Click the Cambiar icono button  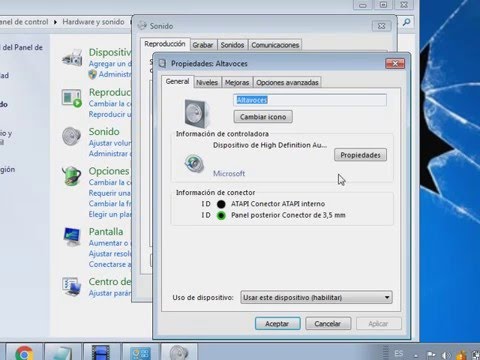(x=263, y=117)
